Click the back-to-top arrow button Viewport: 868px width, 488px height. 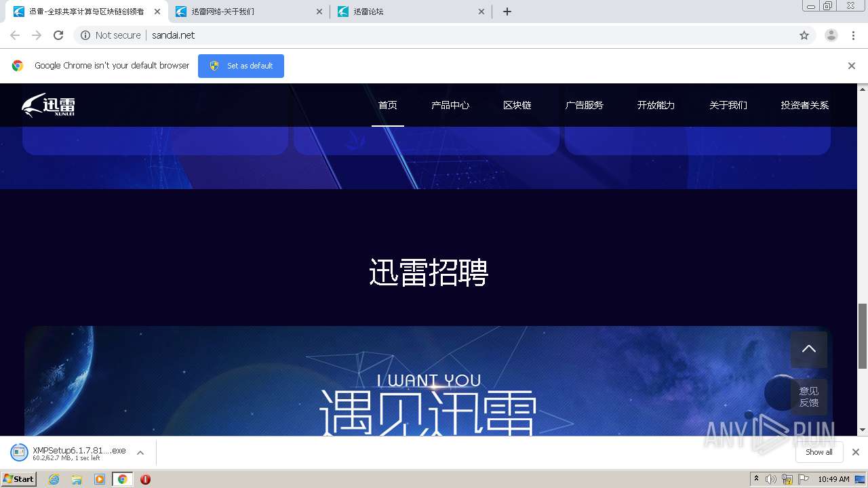click(809, 349)
